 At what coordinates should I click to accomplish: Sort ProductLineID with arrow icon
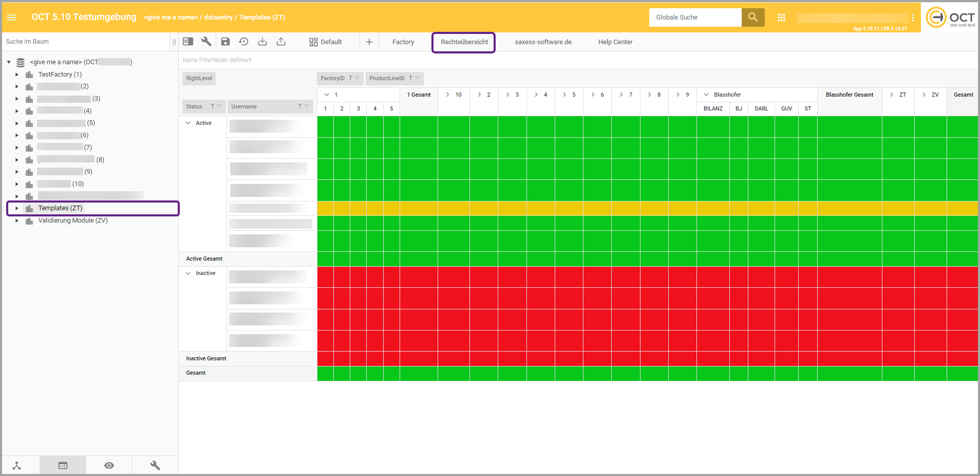[410, 78]
